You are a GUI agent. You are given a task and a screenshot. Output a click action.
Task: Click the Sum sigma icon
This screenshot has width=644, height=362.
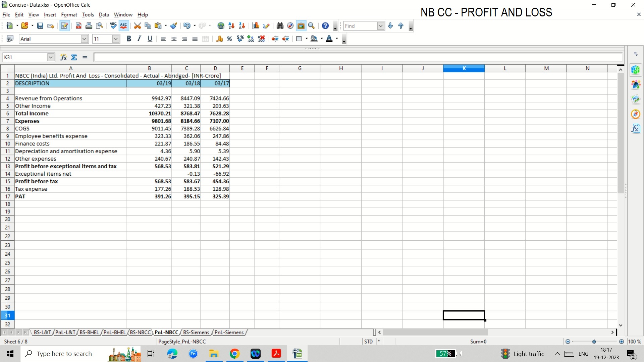click(74, 57)
